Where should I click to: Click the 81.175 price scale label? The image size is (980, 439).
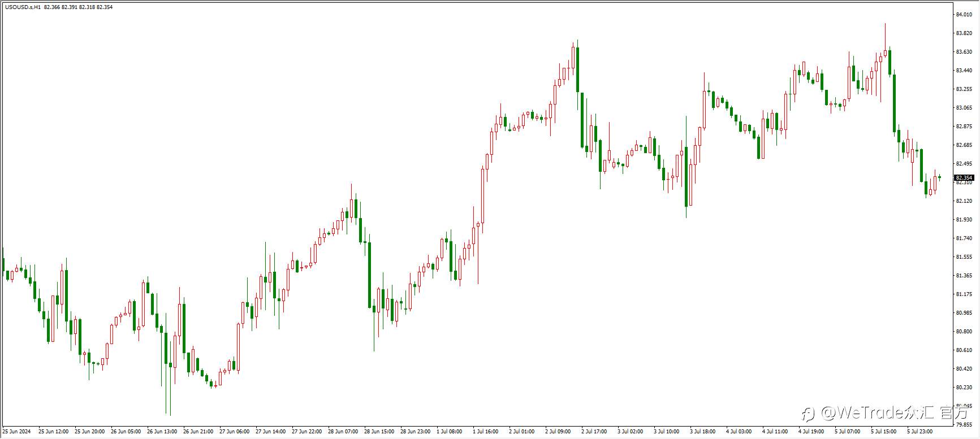(964, 294)
